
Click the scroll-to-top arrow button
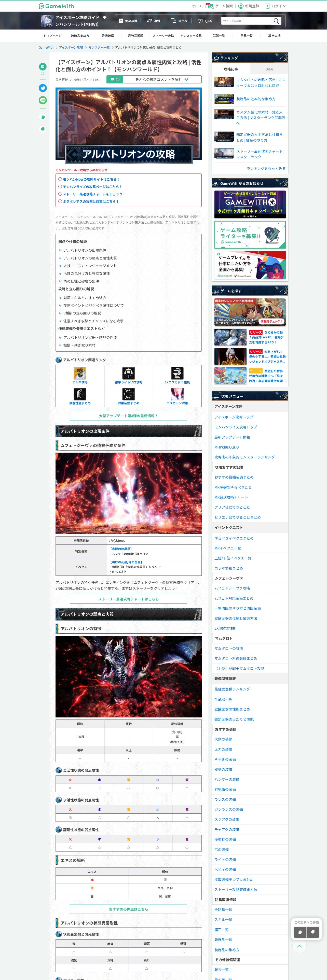(x=299, y=946)
